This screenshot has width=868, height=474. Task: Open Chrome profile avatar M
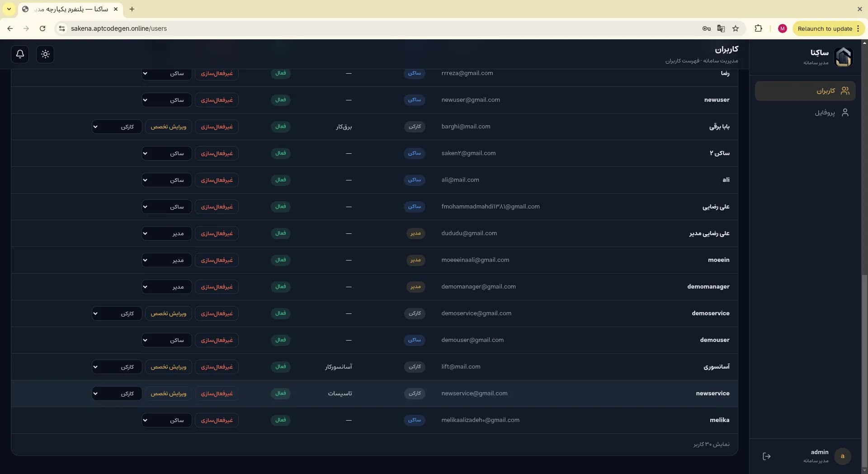[x=783, y=28]
